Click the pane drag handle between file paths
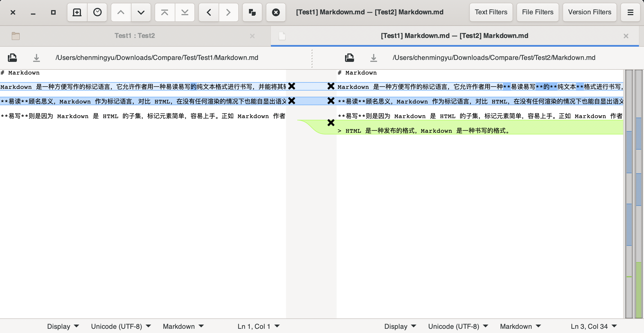This screenshot has height=333, width=644. [x=312, y=58]
